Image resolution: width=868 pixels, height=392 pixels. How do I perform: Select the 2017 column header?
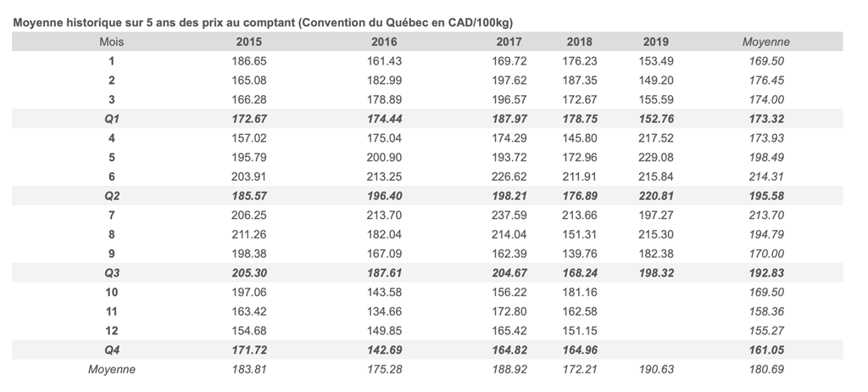point(509,42)
